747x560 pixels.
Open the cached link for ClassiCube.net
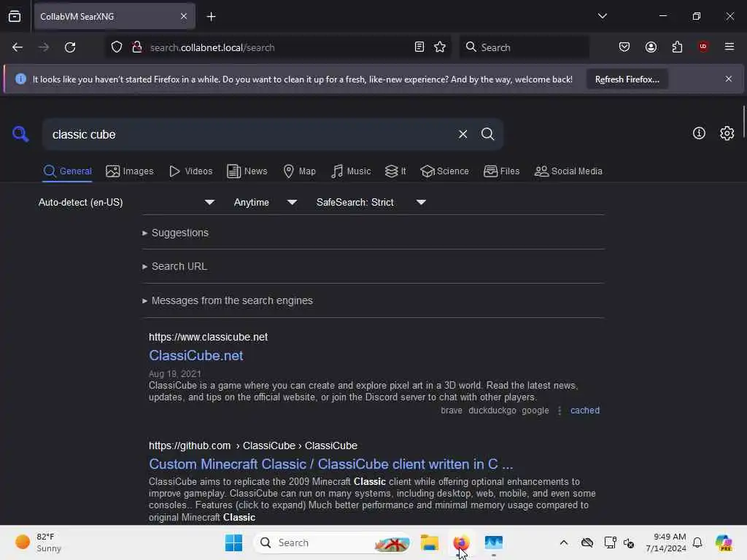click(585, 411)
